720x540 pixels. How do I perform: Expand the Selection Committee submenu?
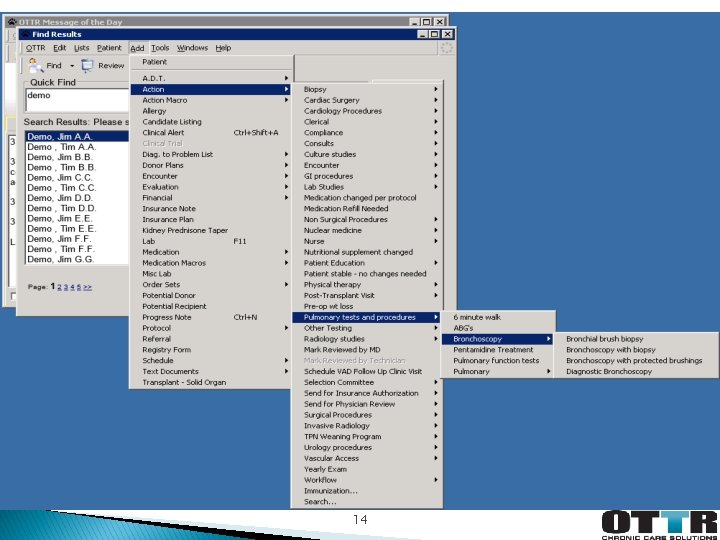367,382
